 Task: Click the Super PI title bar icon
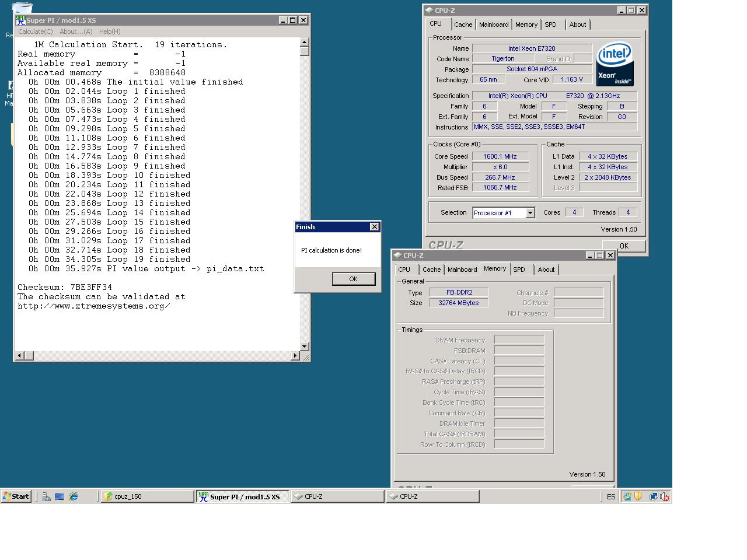[x=20, y=20]
